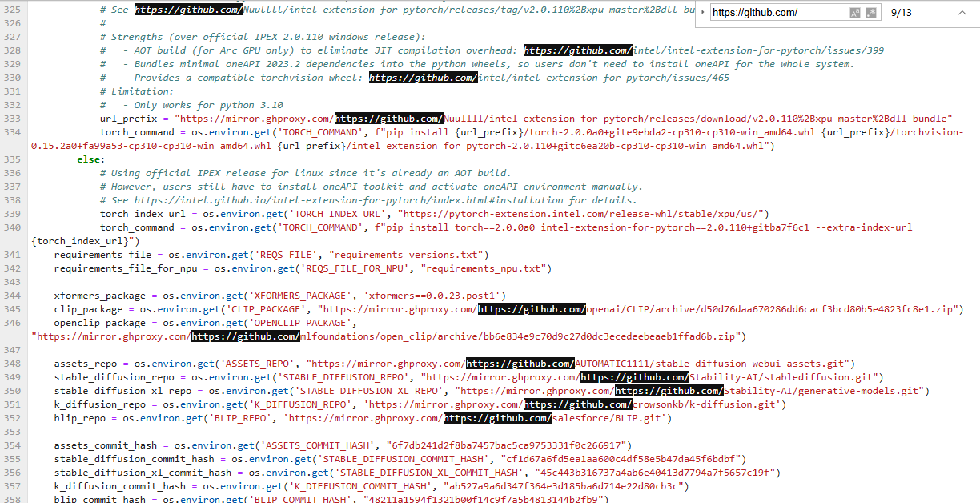Click the 'else:' keyword on line 335
980x503 pixels.
click(91, 159)
